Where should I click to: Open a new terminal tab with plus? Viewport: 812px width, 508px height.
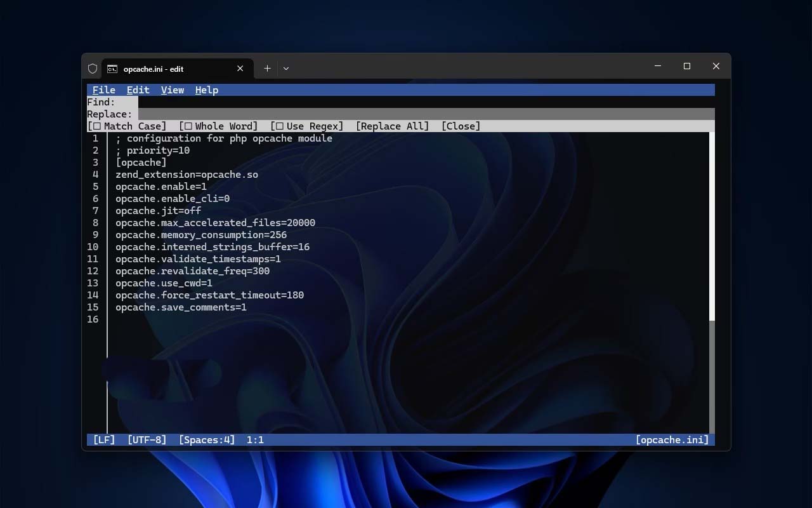pos(267,69)
